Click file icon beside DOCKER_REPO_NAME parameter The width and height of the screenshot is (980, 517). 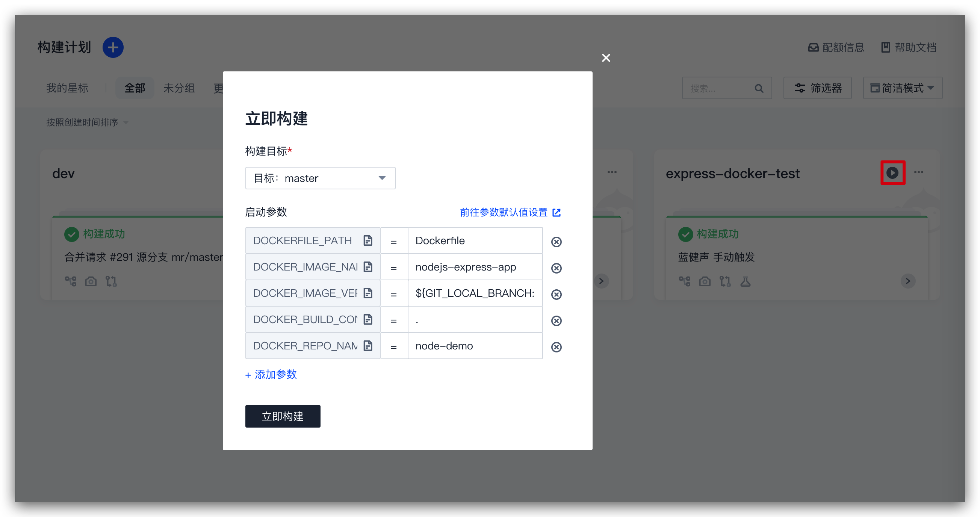(367, 345)
